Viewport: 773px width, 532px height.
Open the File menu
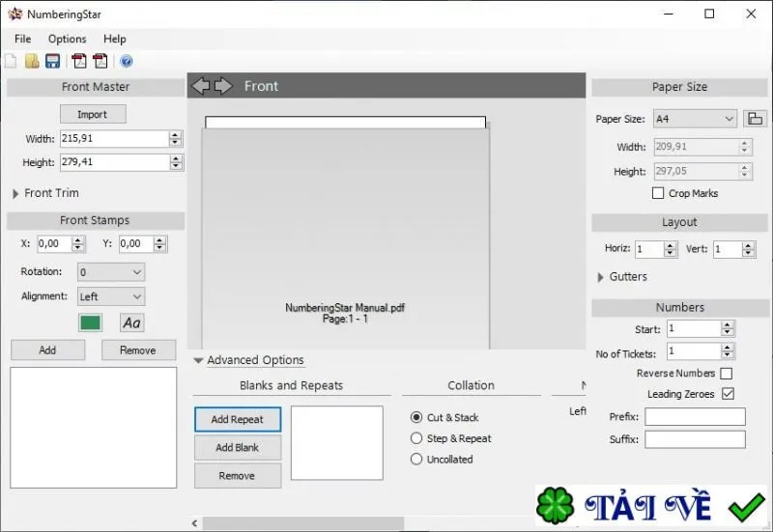click(22, 39)
